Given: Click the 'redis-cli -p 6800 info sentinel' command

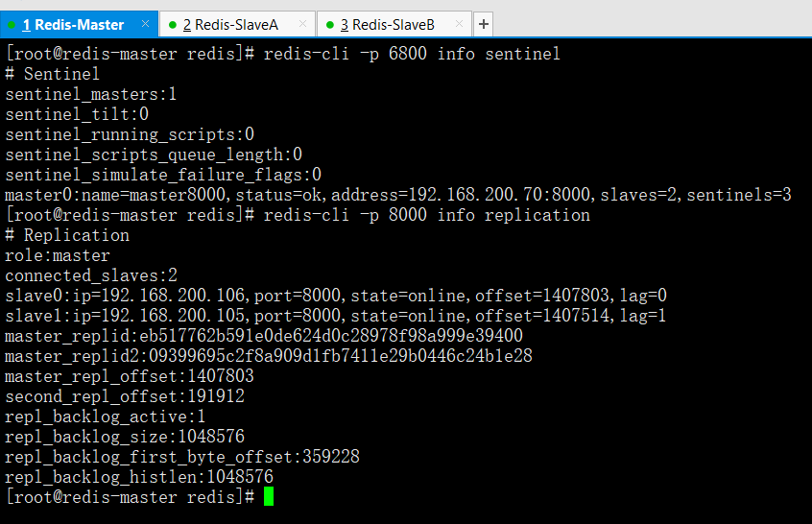Looking at the screenshot, I should tap(412, 54).
